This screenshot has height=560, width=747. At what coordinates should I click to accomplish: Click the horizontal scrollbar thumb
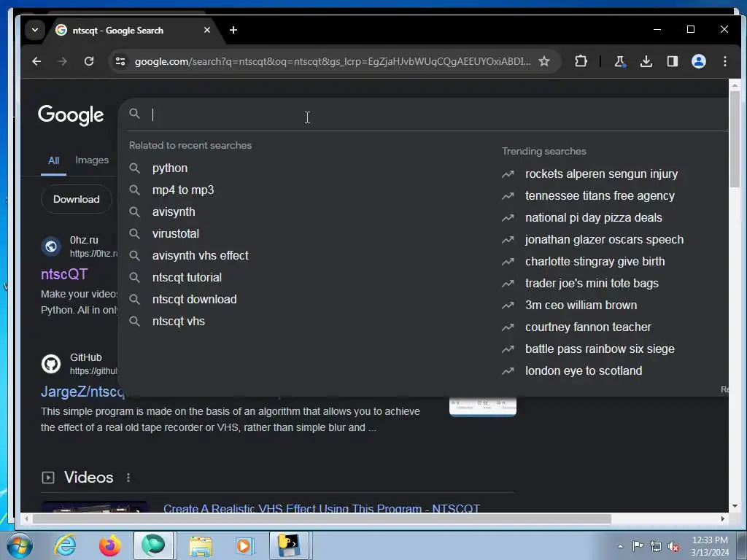pos(322,518)
